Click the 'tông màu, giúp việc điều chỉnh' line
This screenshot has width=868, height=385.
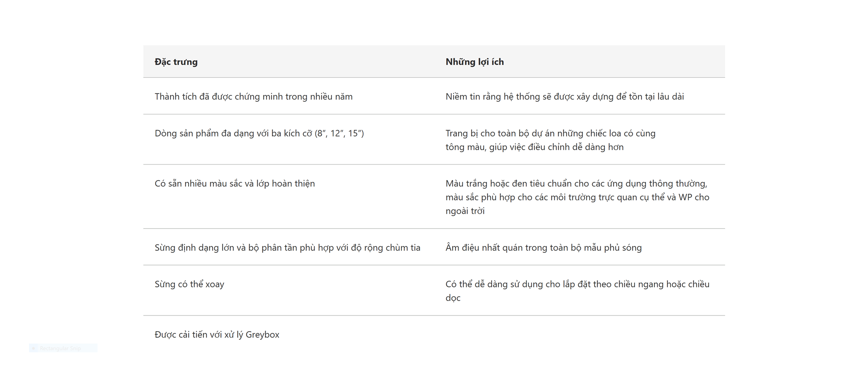[534, 147]
